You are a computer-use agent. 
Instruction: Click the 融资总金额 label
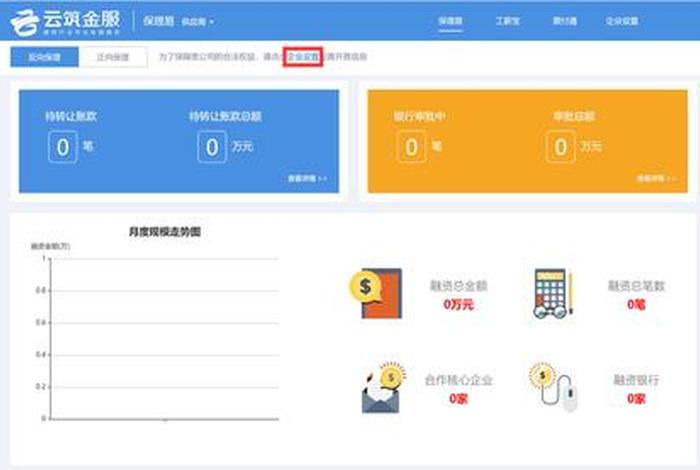tap(458, 286)
